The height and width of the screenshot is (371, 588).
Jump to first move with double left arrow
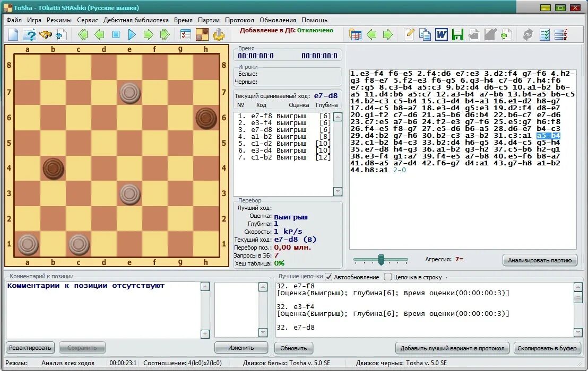click(83, 35)
